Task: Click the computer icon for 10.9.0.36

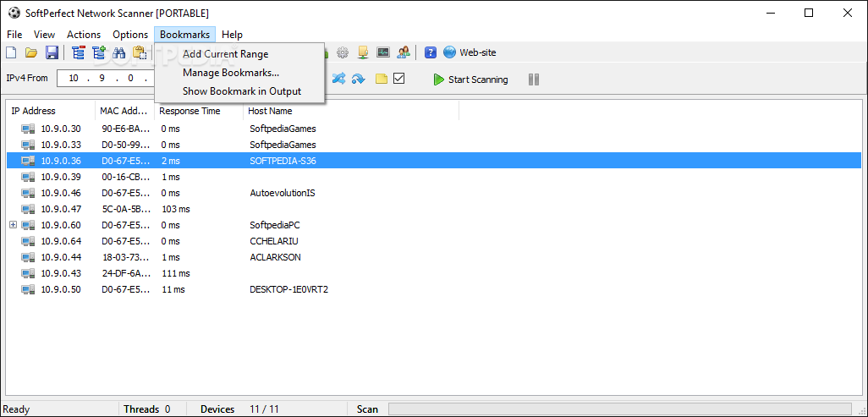Action: [28, 162]
